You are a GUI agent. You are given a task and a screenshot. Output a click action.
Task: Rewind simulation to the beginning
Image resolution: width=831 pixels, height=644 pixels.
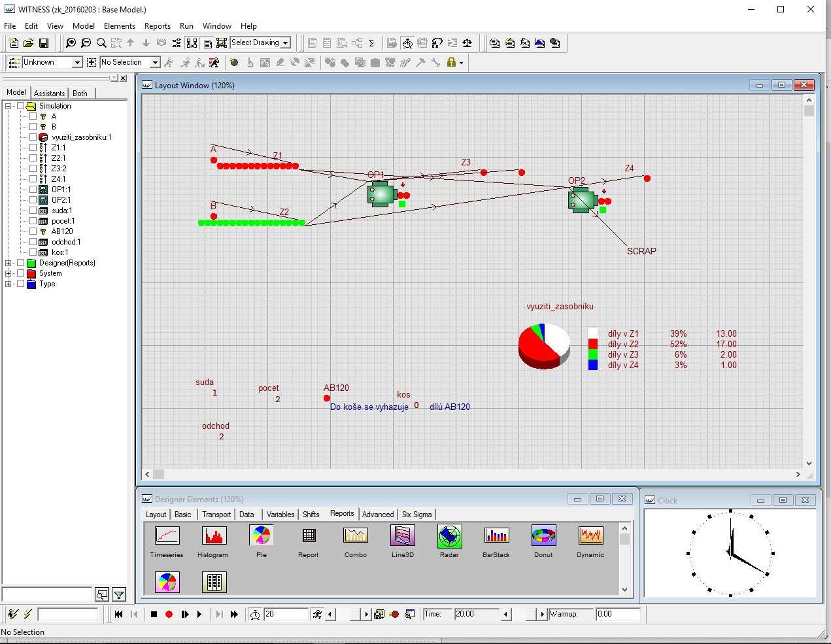(118, 614)
